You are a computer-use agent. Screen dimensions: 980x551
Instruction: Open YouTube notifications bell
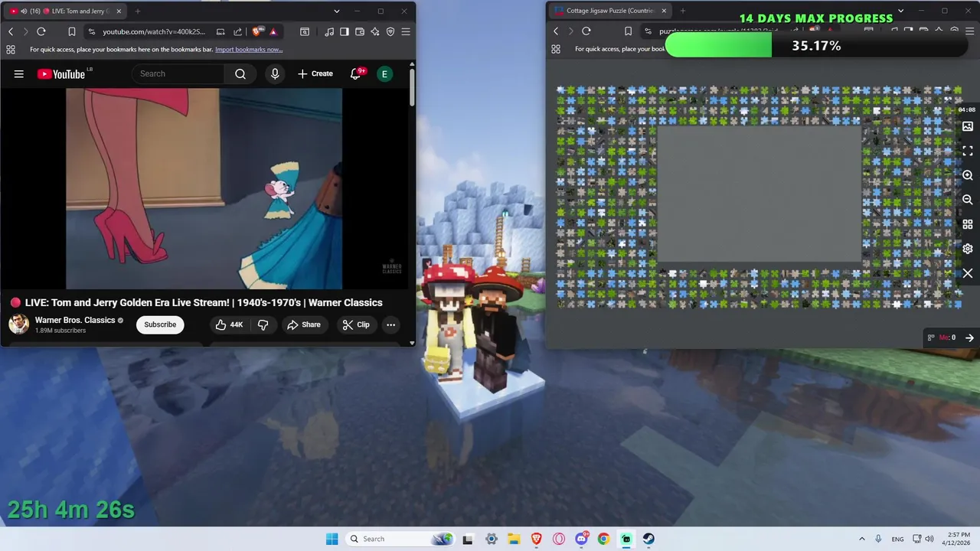click(x=356, y=73)
